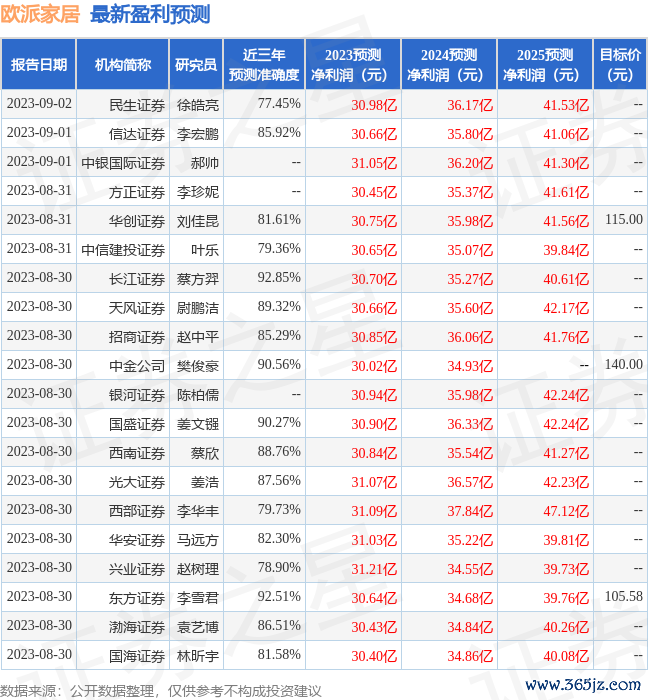Click accuracy value 92.51%
Screen dimensions: 648x700
click(x=279, y=597)
